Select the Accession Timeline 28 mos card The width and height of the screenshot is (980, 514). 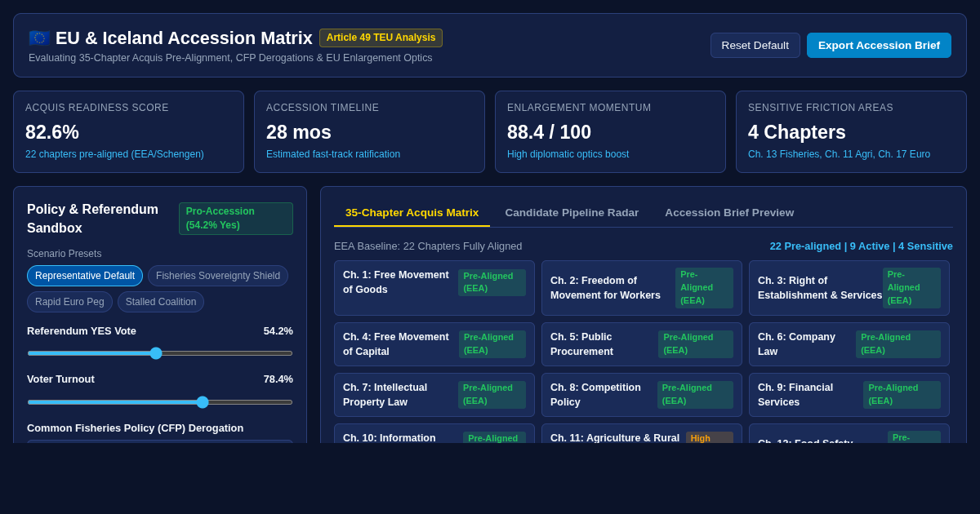[x=369, y=132]
